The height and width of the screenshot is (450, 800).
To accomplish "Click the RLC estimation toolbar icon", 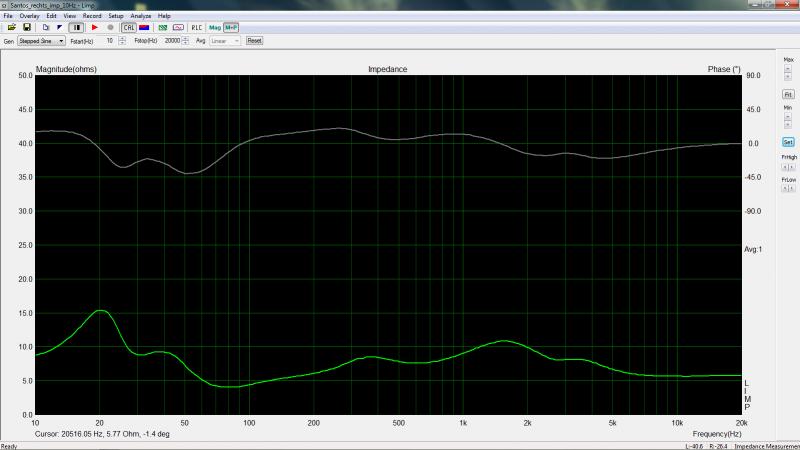I will (x=196, y=27).
